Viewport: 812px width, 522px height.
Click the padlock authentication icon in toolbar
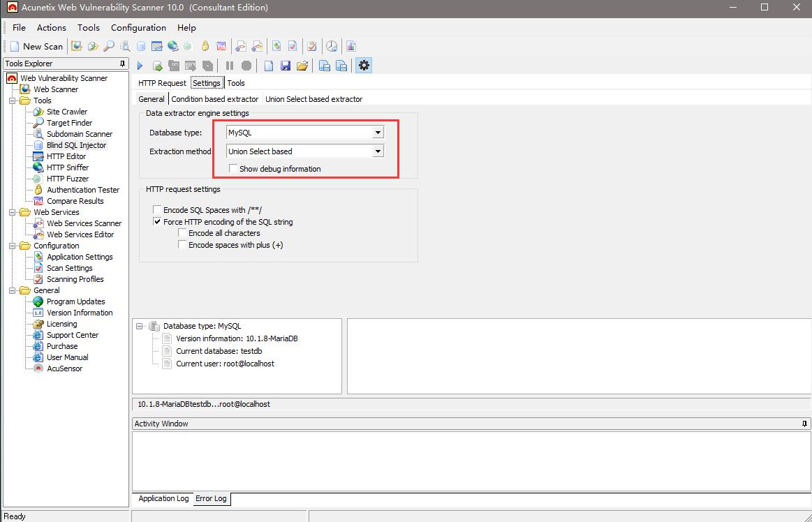205,46
